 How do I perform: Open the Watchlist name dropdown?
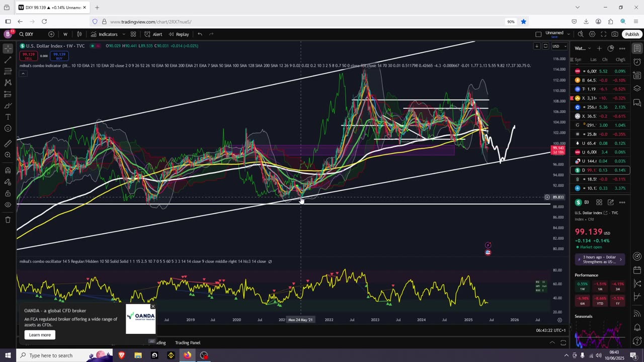pos(583,48)
